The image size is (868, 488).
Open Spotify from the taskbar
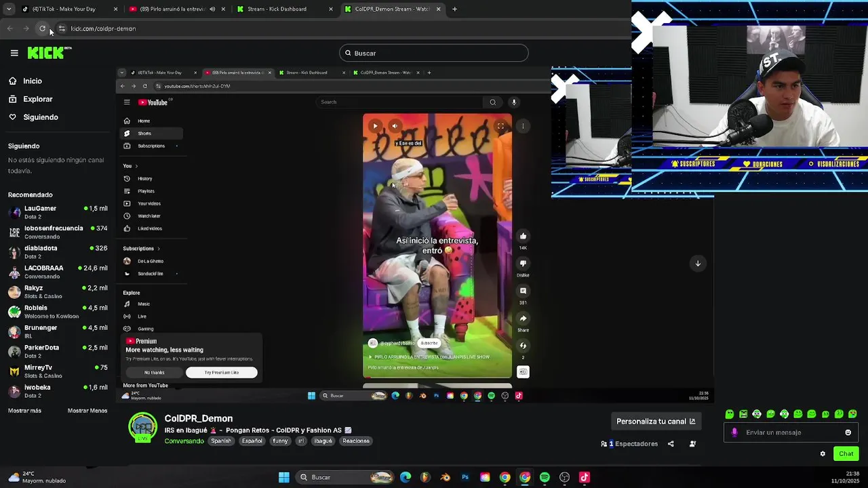tap(545, 477)
